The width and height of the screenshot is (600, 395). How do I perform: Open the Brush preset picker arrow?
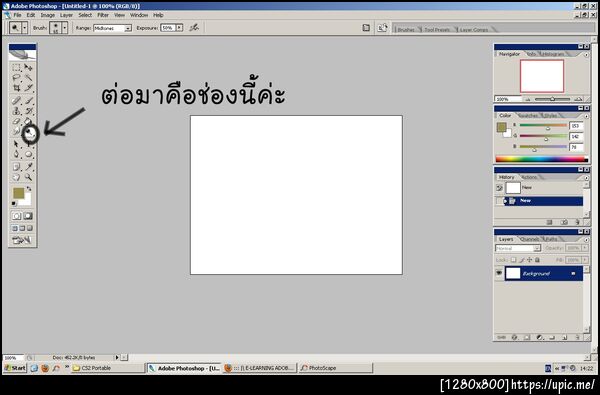tap(65, 28)
